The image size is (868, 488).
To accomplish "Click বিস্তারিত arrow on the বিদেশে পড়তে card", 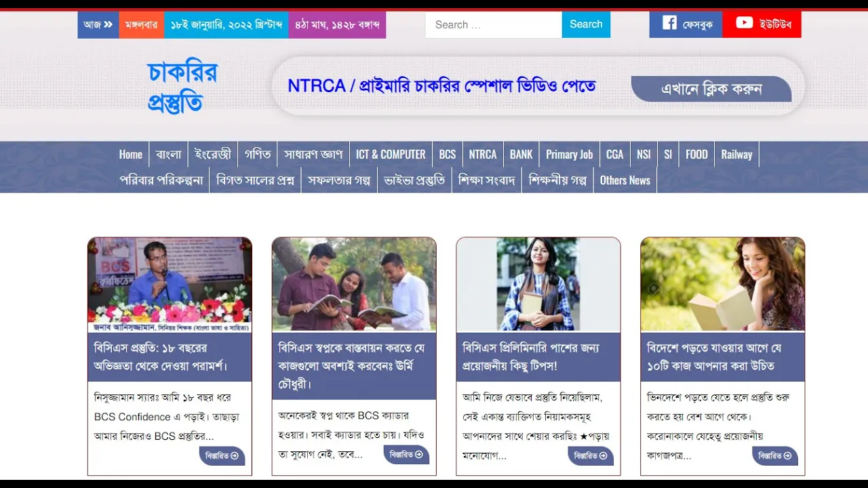I will point(775,455).
